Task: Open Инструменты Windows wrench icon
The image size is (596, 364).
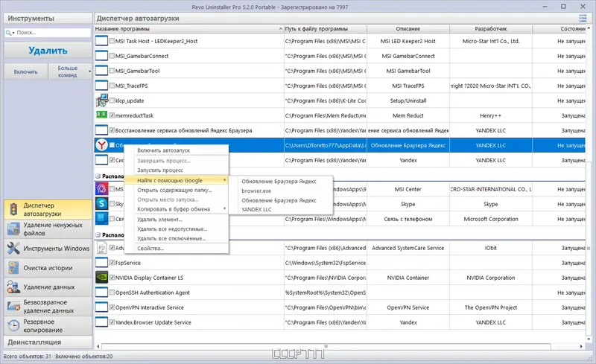Action: tap(13, 249)
